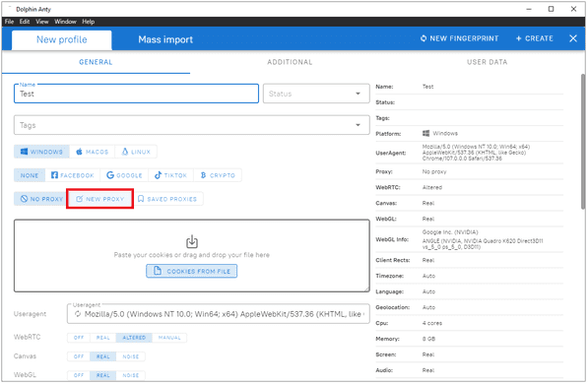Set Canvas to Noise

pos(131,357)
